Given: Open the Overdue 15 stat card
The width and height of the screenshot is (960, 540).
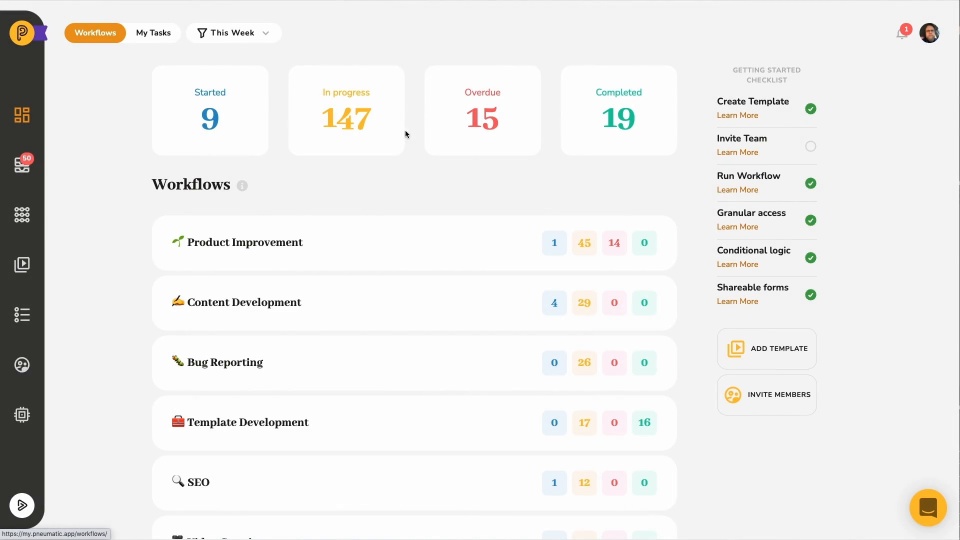Looking at the screenshot, I should point(482,110).
